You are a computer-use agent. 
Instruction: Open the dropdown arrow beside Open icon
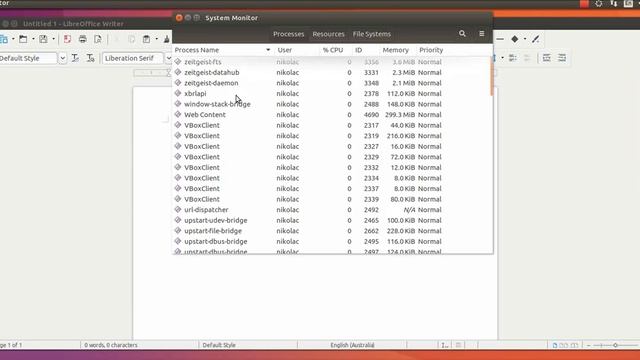33,39
